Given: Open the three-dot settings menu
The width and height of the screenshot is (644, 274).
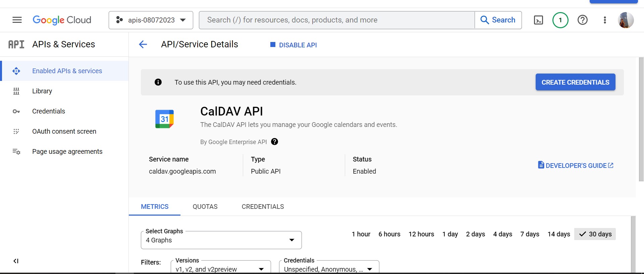Looking at the screenshot, I should [605, 20].
